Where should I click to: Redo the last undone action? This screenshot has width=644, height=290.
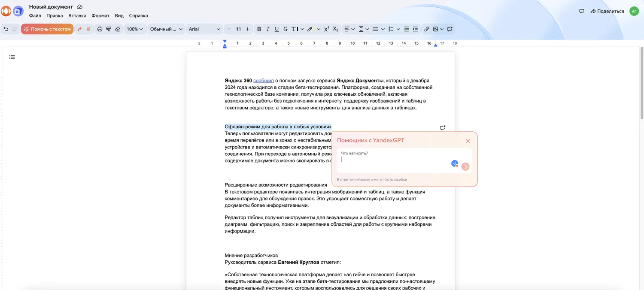(x=15, y=29)
